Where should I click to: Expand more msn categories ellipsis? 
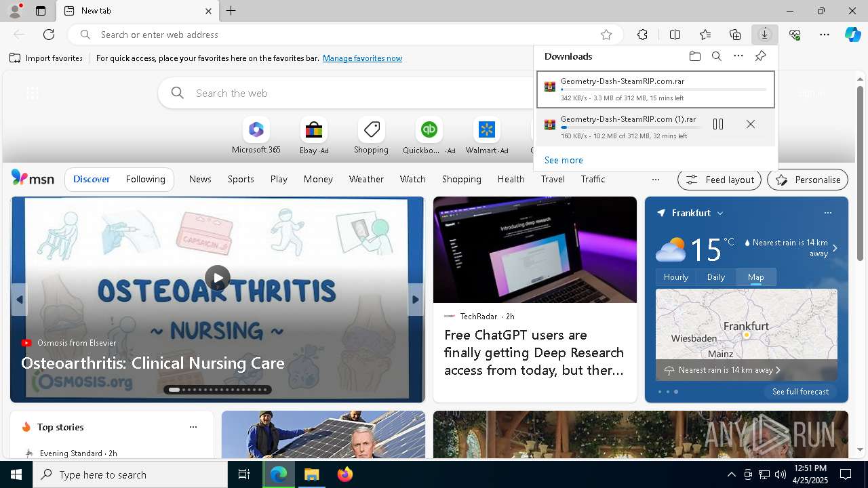[x=655, y=180]
